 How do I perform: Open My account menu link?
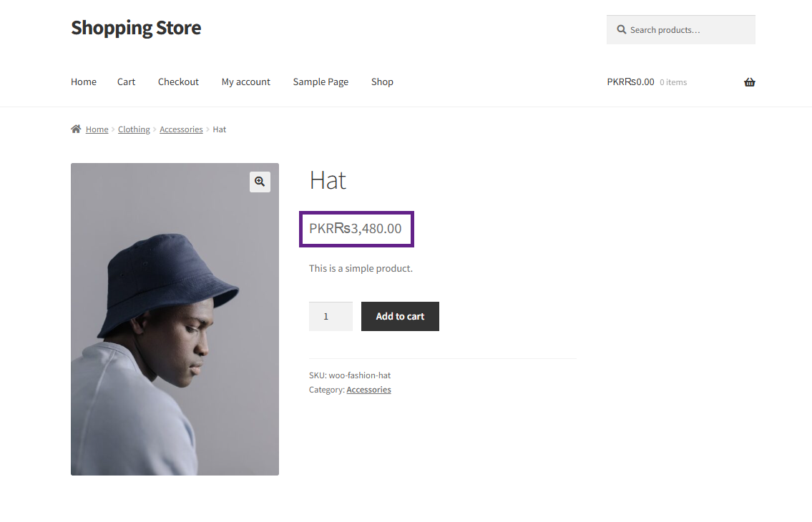pos(246,82)
